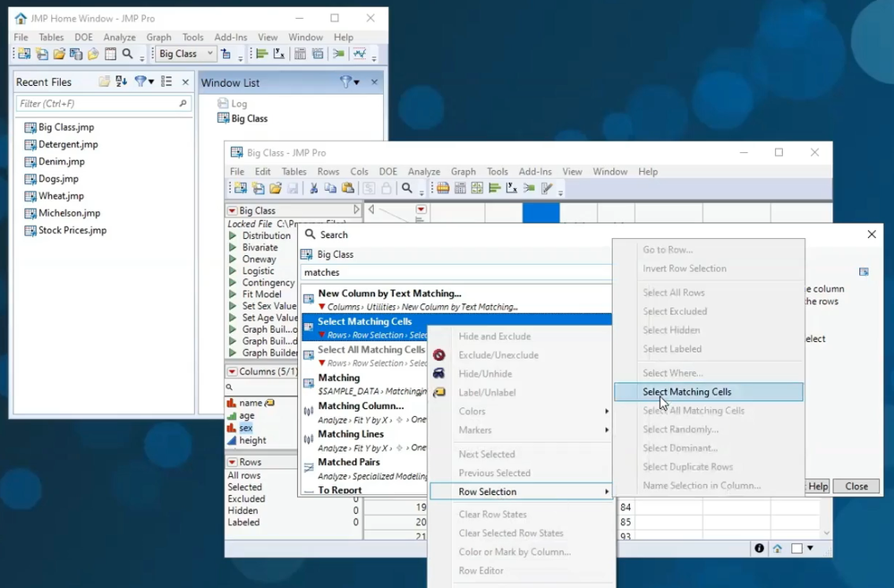Click the magnifier search icon in Home toolbar

click(x=128, y=55)
